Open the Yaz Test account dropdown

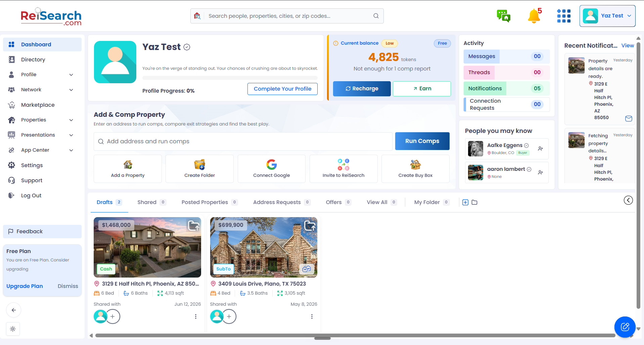click(x=607, y=16)
